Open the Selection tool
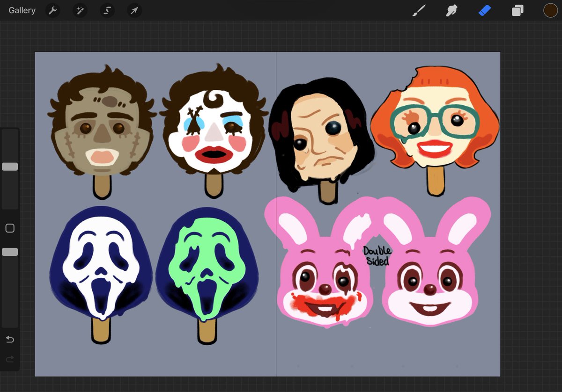562x392 pixels. [107, 10]
